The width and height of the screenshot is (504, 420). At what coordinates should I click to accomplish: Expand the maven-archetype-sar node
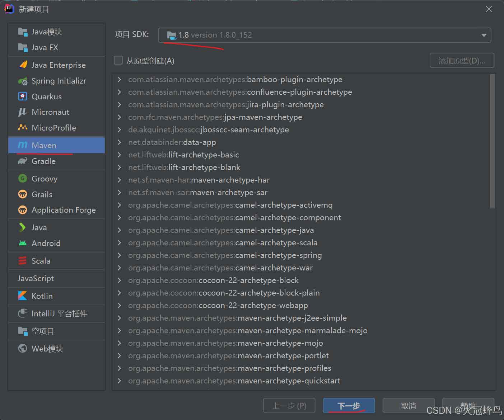[119, 192]
